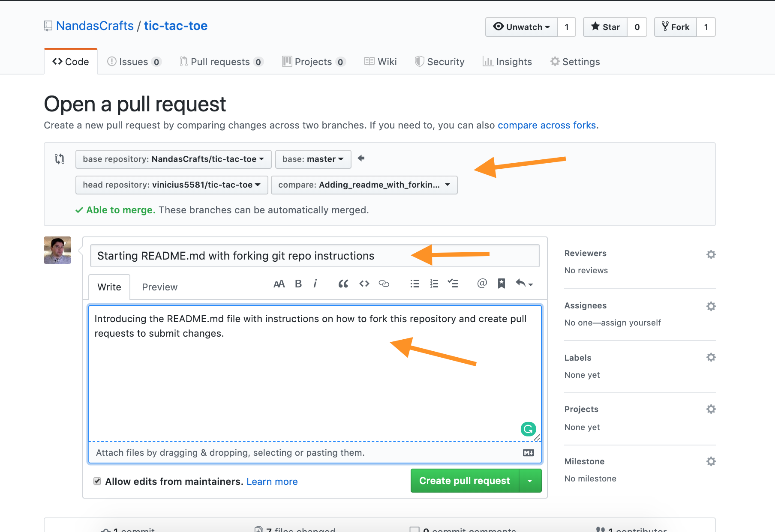Viewport: 775px width, 532px height.
Task: Focus the pull request description text area
Action: pos(315,374)
